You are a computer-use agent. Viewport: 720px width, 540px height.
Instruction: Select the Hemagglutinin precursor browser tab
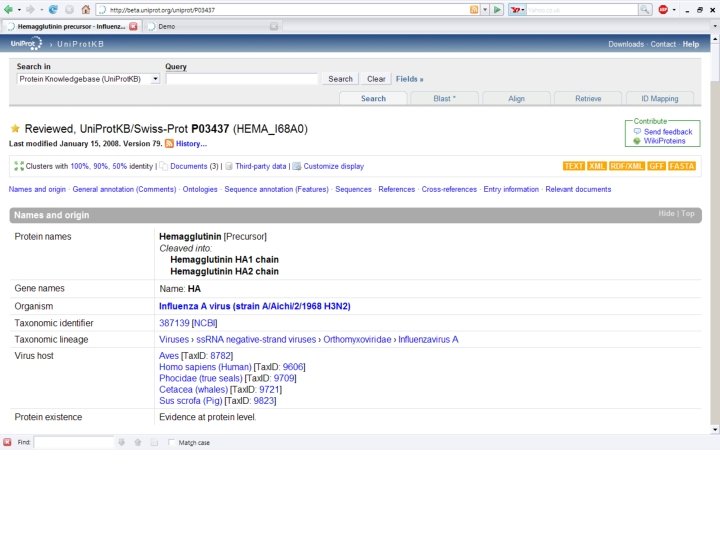click(71, 26)
